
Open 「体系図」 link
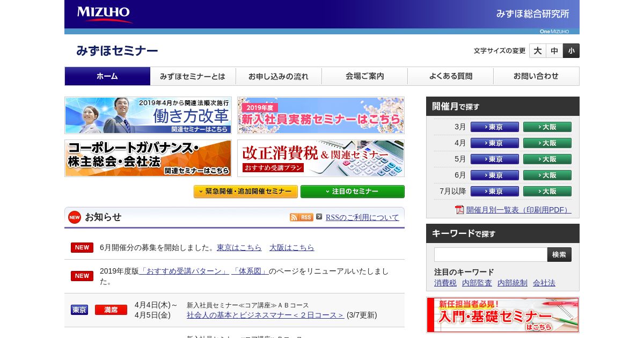pyautogui.click(x=250, y=271)
